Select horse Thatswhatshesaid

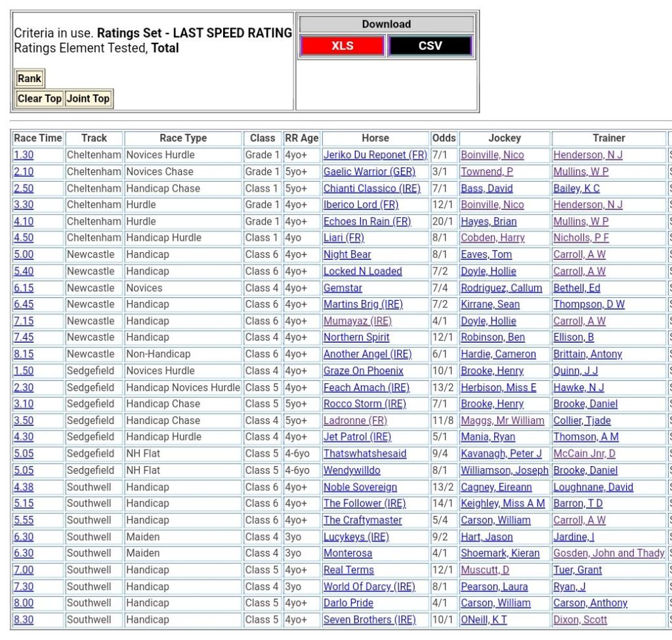click(365, 454)
